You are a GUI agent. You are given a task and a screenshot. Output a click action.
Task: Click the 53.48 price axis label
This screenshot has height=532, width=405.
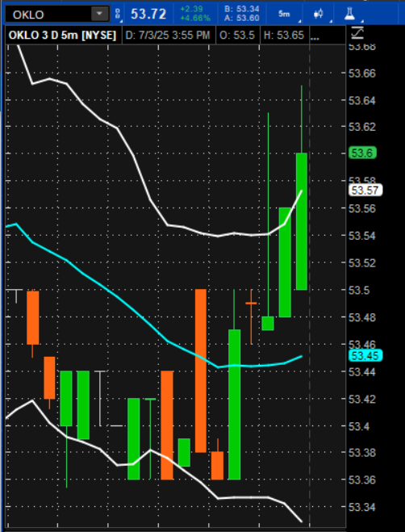[x=362, y=317]
